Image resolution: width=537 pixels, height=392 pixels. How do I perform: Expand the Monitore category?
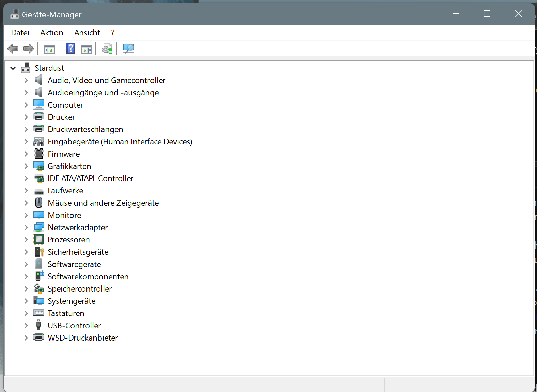click(x=26, y=215)
